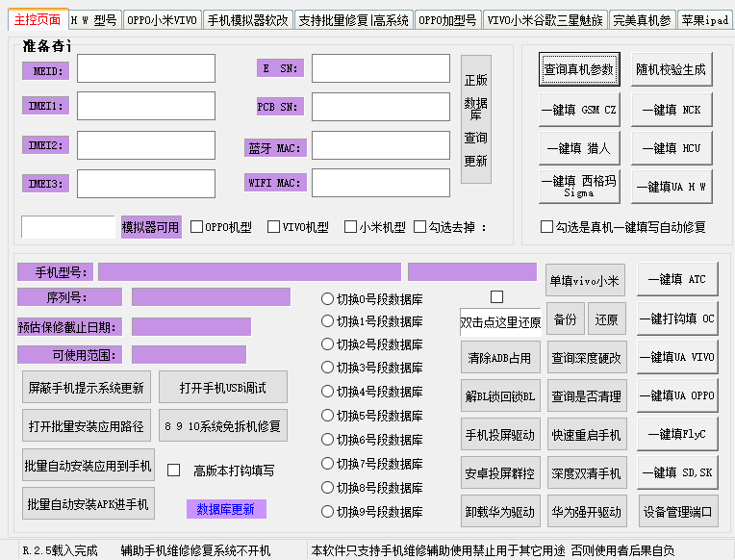Click 屏蔽手机提示系统更新 button
This screenshot has width=735, height=560.
coord(87,388)
